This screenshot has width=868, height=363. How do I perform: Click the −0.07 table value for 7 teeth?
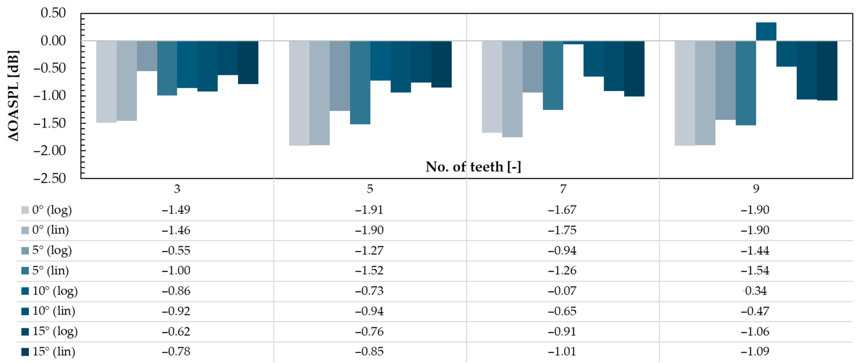(x=562, y=291)
